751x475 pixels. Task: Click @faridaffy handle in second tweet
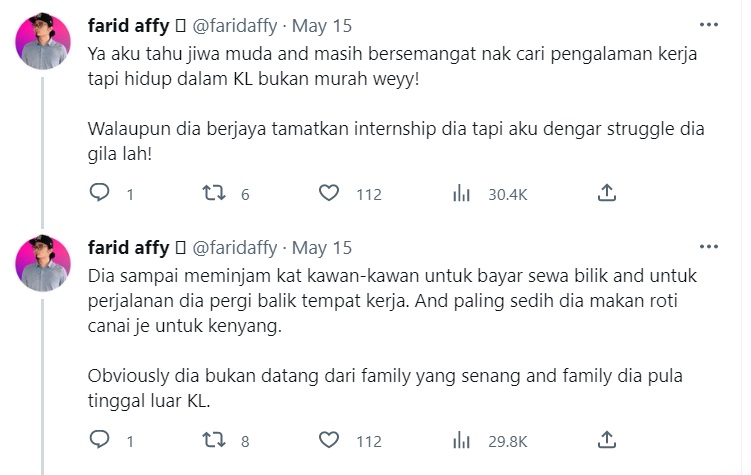[236, 247]
